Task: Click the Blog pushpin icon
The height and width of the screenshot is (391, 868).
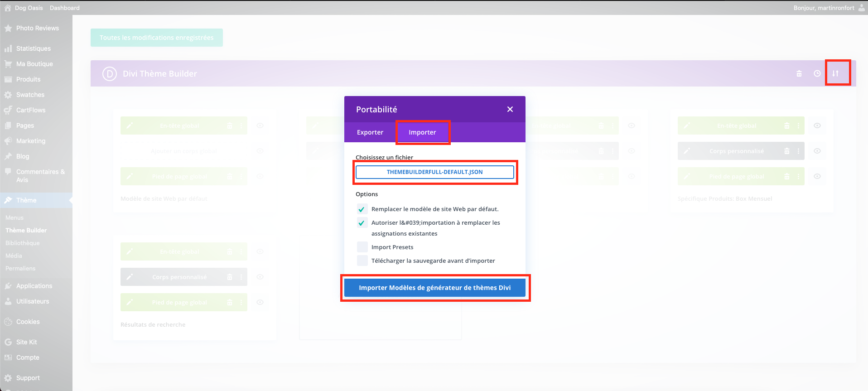Action: (8, 156)
